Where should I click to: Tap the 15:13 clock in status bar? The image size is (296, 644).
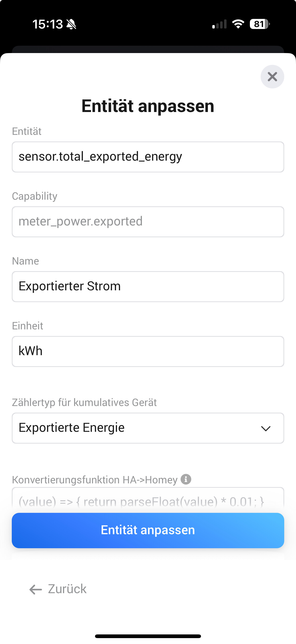click(x=47, y=24)
